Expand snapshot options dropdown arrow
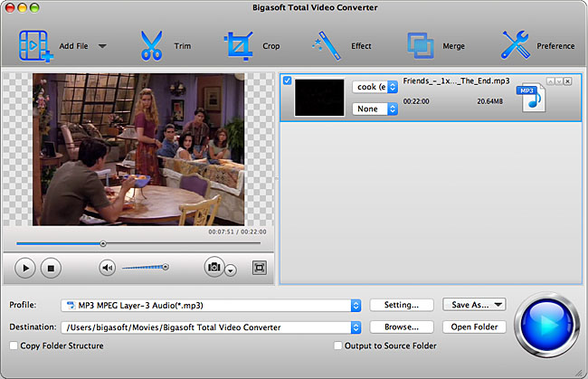The width and height of the screenshot is (588, 379). [x=231, y=270]
